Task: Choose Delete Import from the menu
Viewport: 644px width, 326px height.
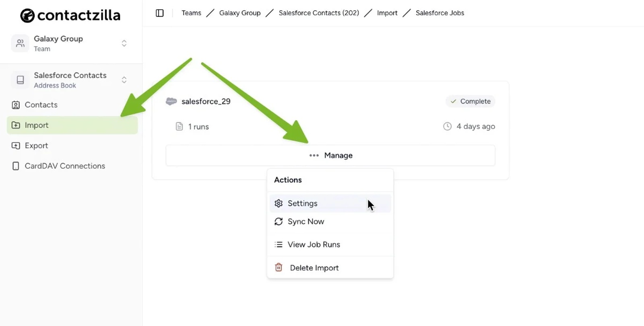Action: 330,267
